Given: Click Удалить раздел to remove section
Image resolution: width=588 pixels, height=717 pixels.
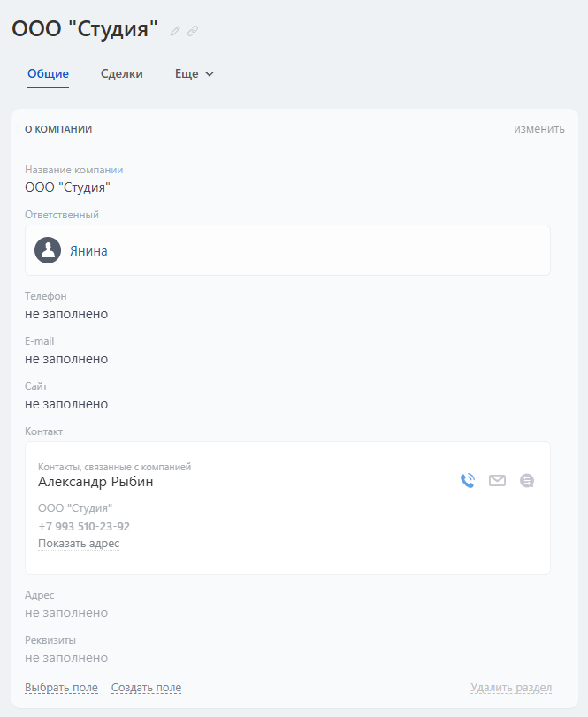Looking at the screenshot, I should click(x=511, y=688).
